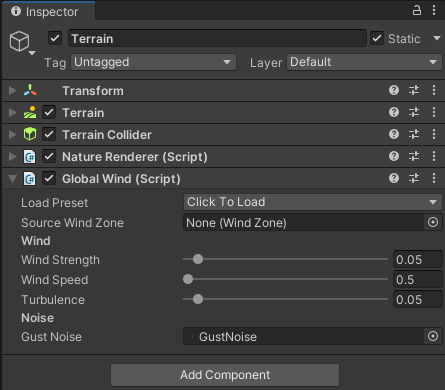Toggle the Static checkbox

pos(377,38)
